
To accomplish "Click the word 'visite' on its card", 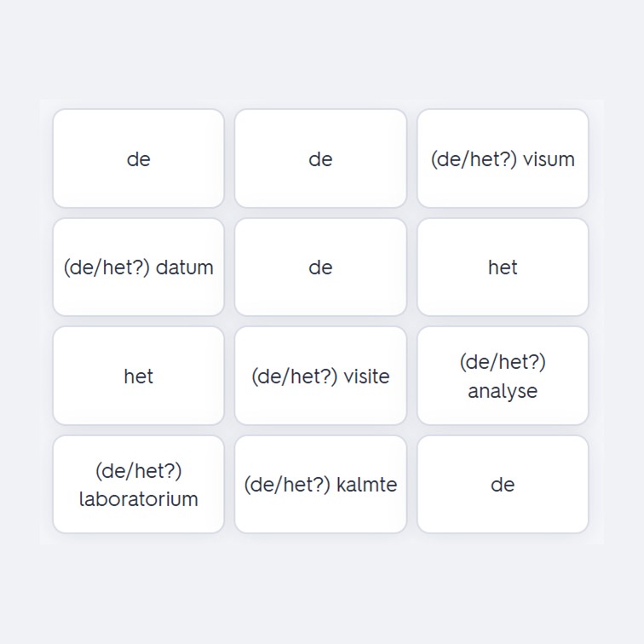I will (366, 377).
